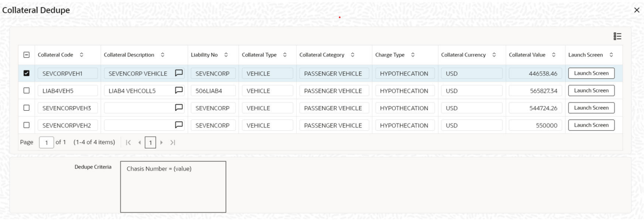
Task: Click the SEVCORPVEH1 collateral code field
Action: (x=68, y=73)
